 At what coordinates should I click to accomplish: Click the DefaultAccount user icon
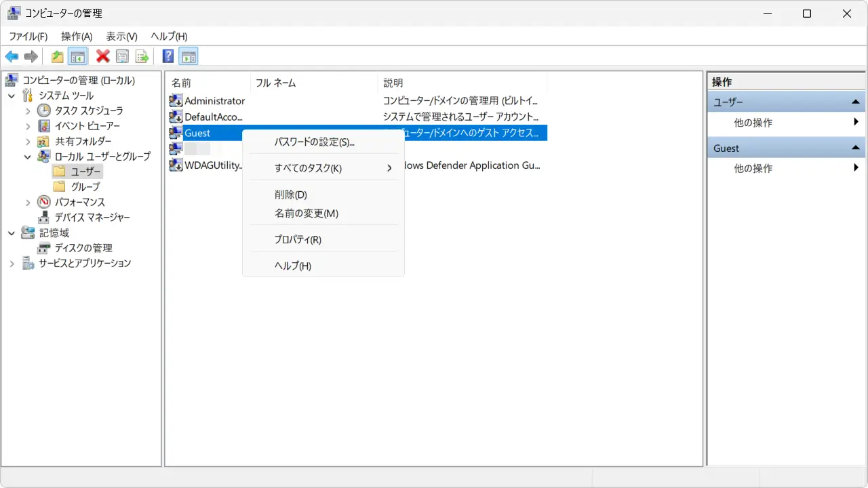[176, 117]
